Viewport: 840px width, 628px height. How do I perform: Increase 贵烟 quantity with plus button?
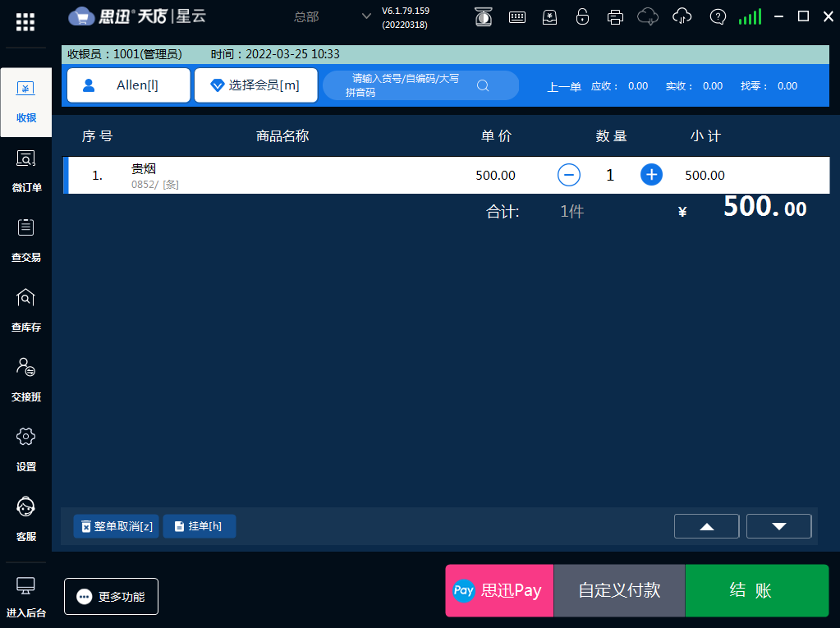pyautogui.click(x=651, y=175)
